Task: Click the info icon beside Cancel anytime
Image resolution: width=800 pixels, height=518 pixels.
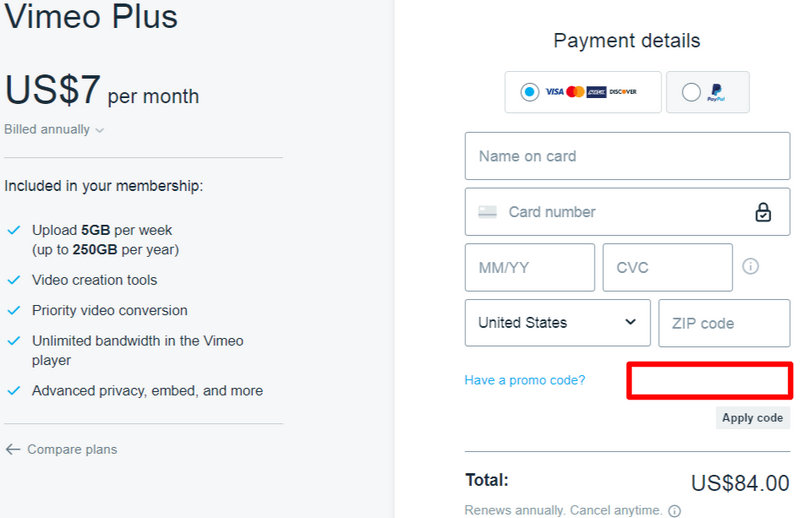Action: click(674, 511)
